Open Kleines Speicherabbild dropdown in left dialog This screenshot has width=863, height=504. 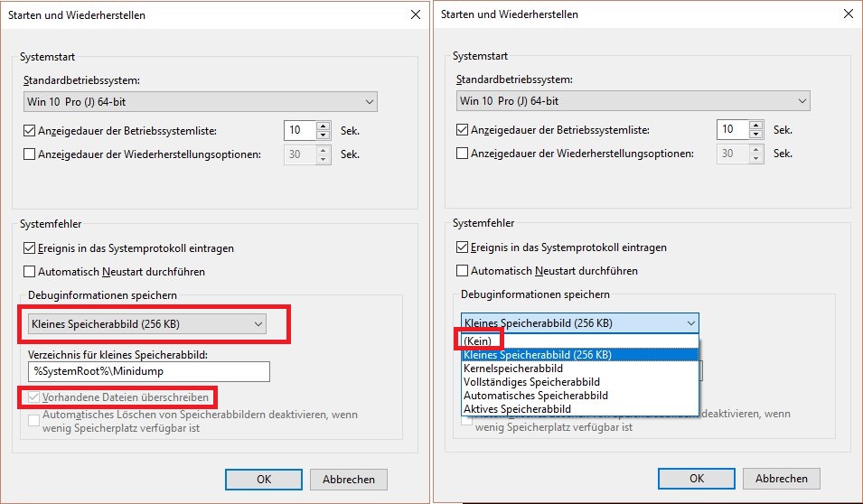coord(147,324)
